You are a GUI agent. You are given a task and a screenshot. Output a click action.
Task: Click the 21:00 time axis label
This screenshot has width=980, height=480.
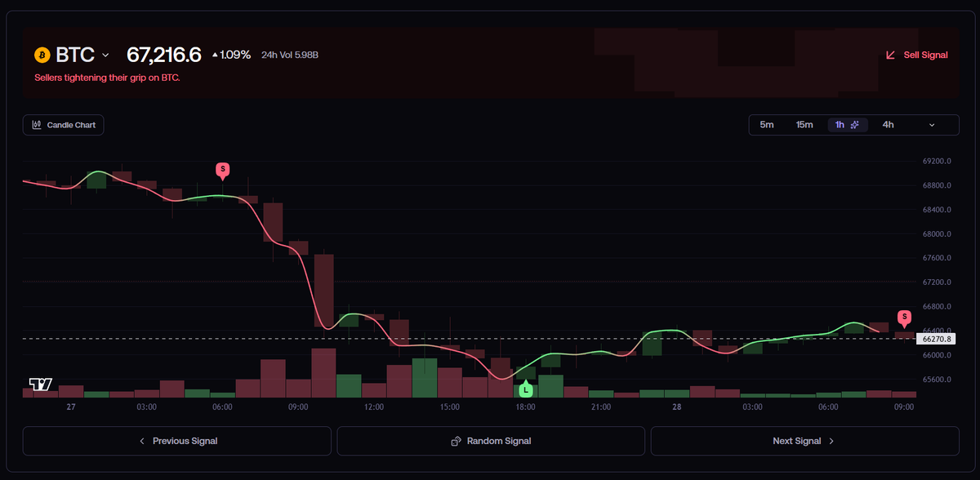[601, 407]
